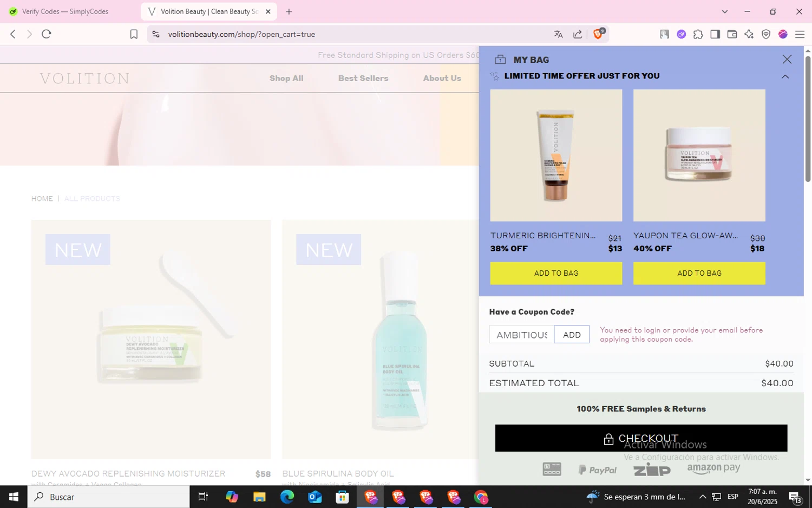Open the Brave Wallet icon

tap(732, 34)
